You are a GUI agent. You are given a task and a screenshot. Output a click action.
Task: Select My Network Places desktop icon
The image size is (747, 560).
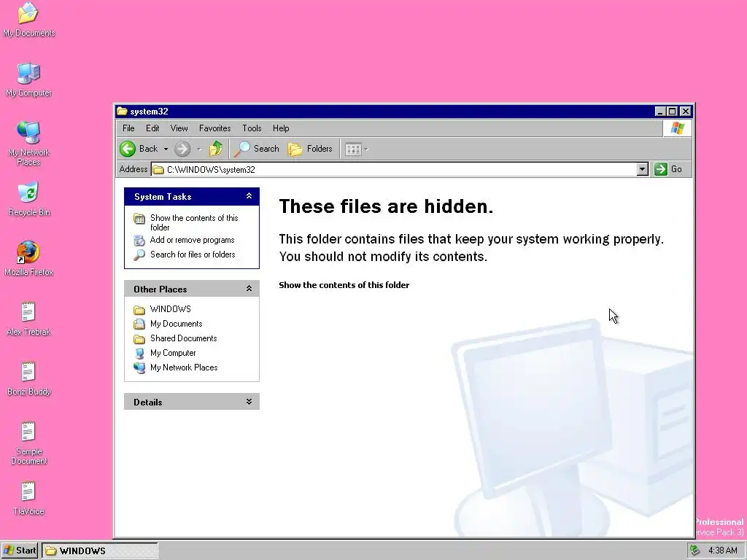pos(28,144)
